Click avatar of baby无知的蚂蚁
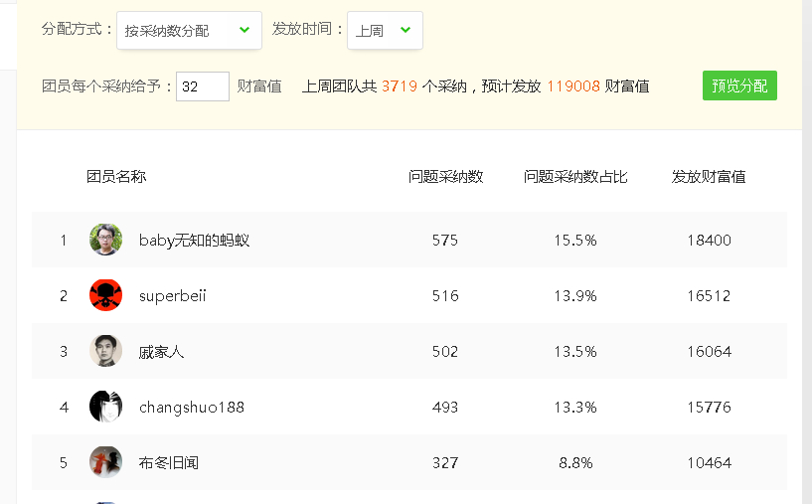This screenshot has height=504, width=812. point(105,240)
